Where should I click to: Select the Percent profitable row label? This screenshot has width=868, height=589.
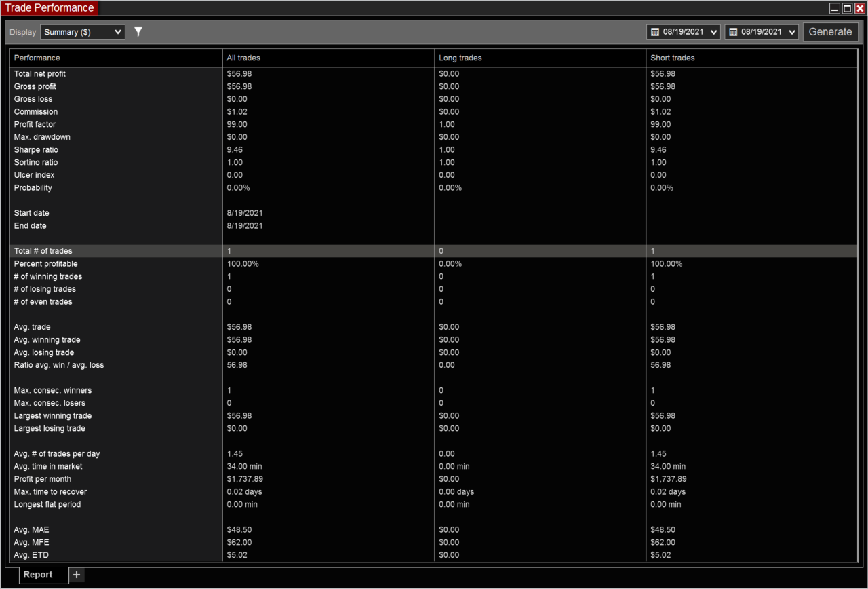(x=46, y=263)
